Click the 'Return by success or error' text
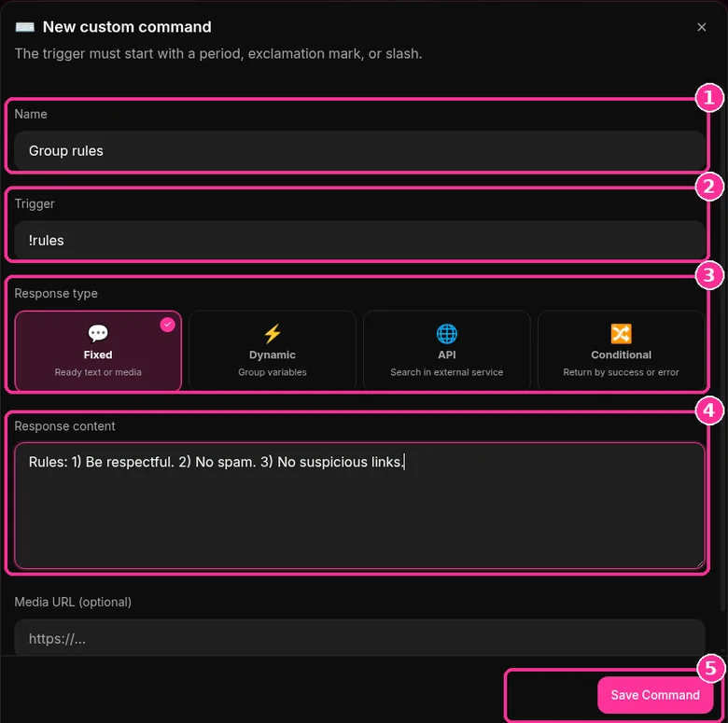728x723 pixels. (621, 372)
